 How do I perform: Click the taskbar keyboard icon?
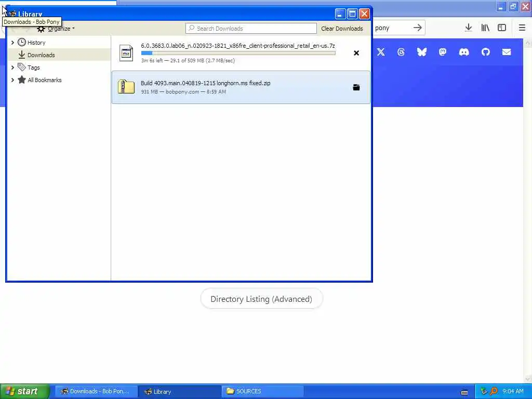pyautogui.click(x=464, y=392)
